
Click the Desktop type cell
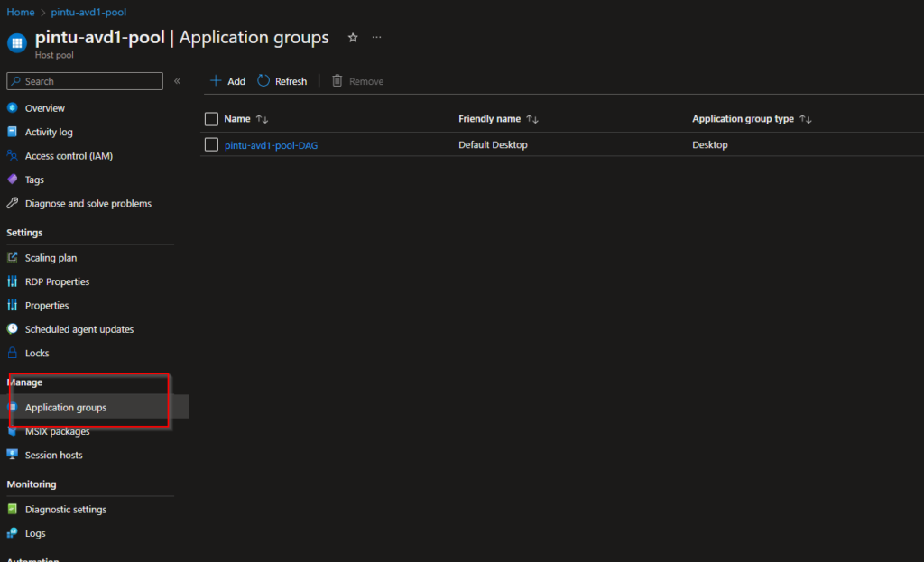[710, 144]
